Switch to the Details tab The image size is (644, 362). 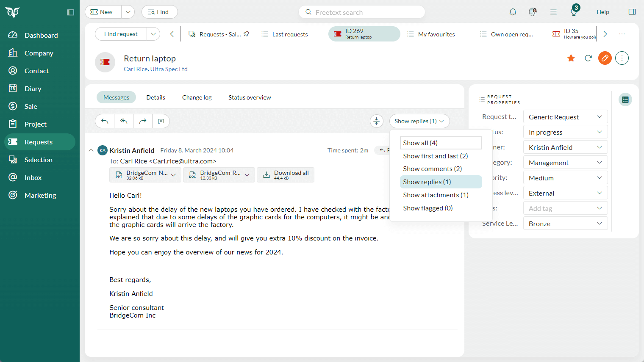click(x=155, y=97)
